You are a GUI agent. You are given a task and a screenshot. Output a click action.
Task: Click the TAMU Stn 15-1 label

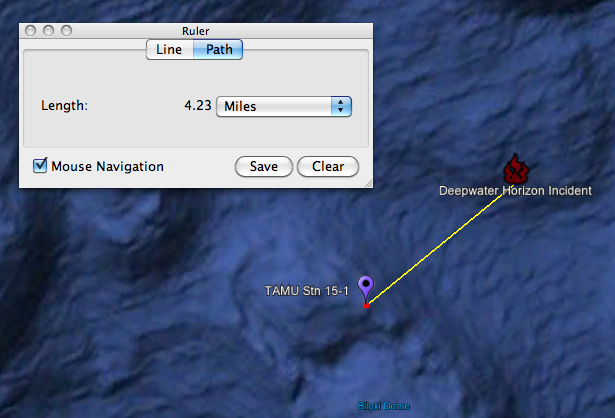(306, 291)
